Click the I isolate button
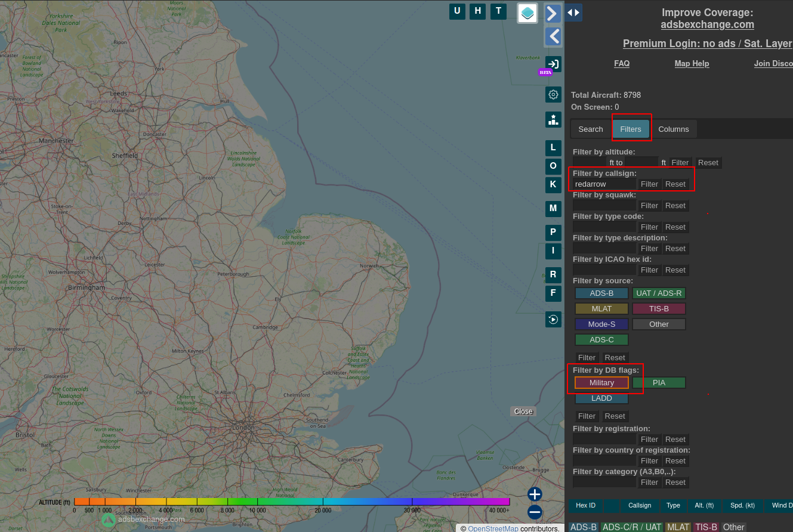Viewport: 793px width, 532px height. point(553,250)
